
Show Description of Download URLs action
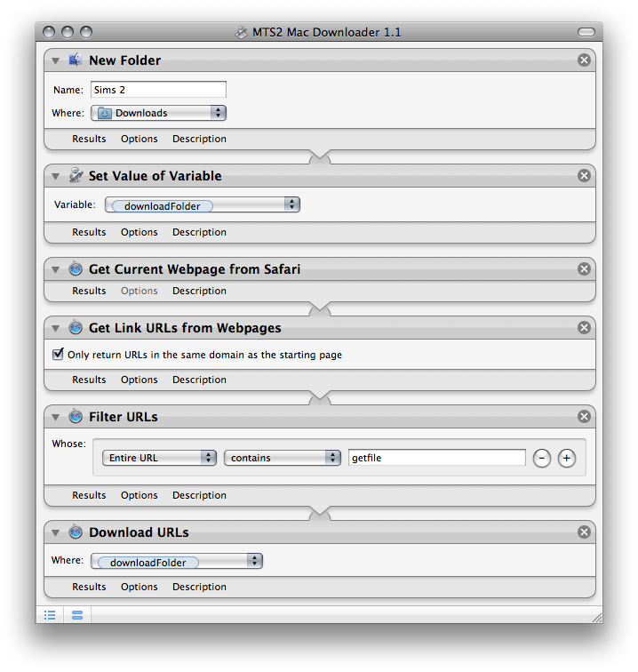[x=199, y=587]
